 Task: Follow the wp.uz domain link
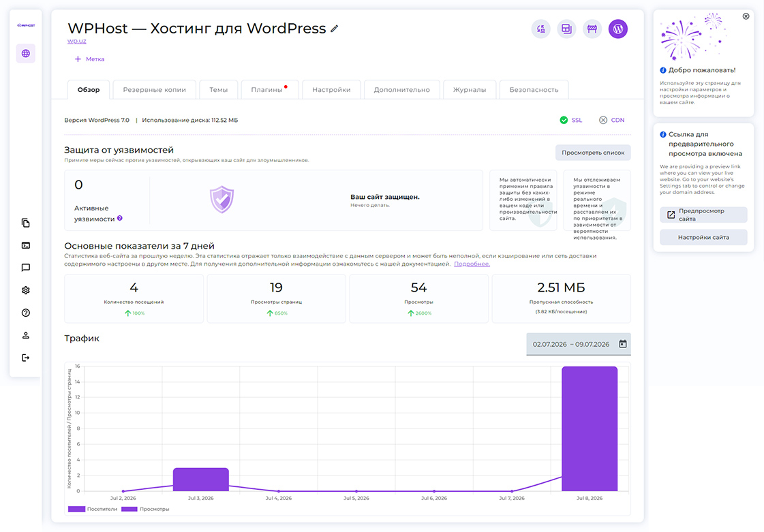point(76,41)
